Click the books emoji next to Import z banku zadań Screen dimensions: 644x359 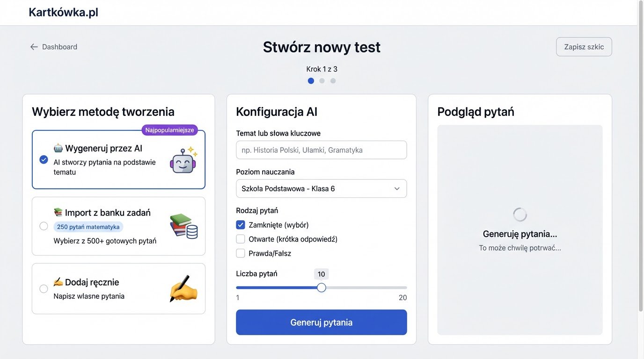pos(58,212)
